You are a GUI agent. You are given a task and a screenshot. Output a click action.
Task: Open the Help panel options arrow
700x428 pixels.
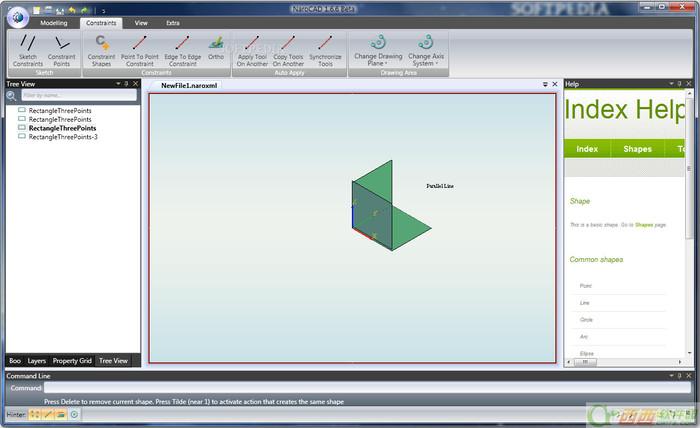pyautogui.click(x=671, y=83)
